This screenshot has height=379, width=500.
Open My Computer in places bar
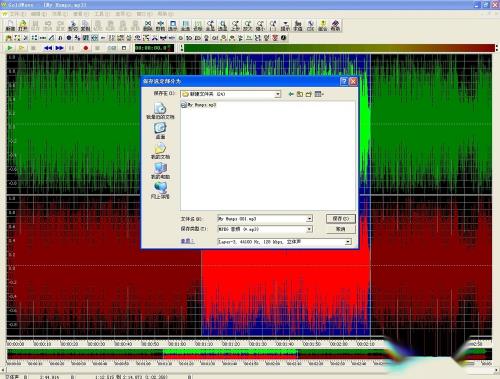coord(160,171)
